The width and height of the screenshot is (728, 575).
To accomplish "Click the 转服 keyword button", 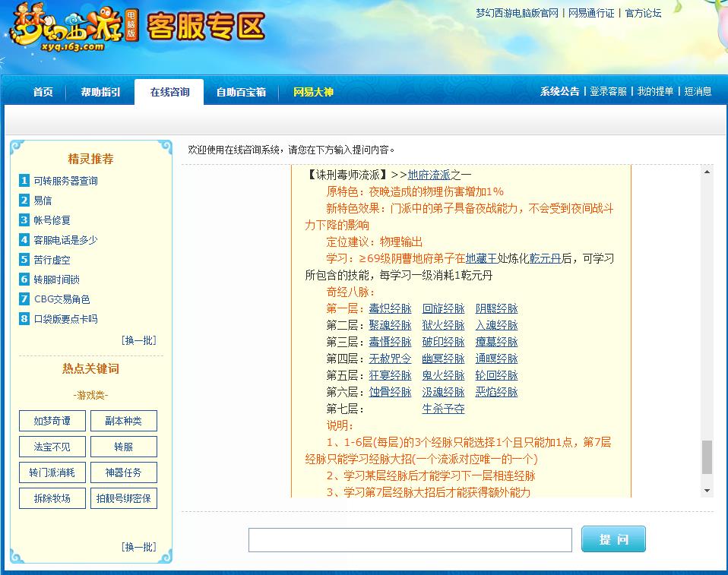I will point(124,447).
